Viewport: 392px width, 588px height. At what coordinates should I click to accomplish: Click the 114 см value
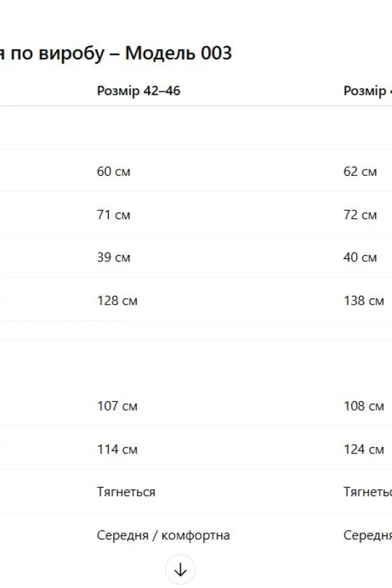click(x=118, y=449)
